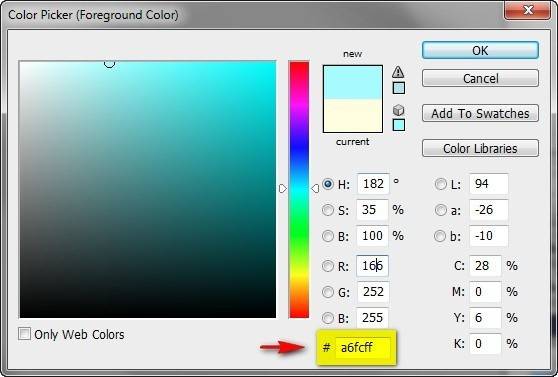Click the blue field showing 255

pos(373,318)
